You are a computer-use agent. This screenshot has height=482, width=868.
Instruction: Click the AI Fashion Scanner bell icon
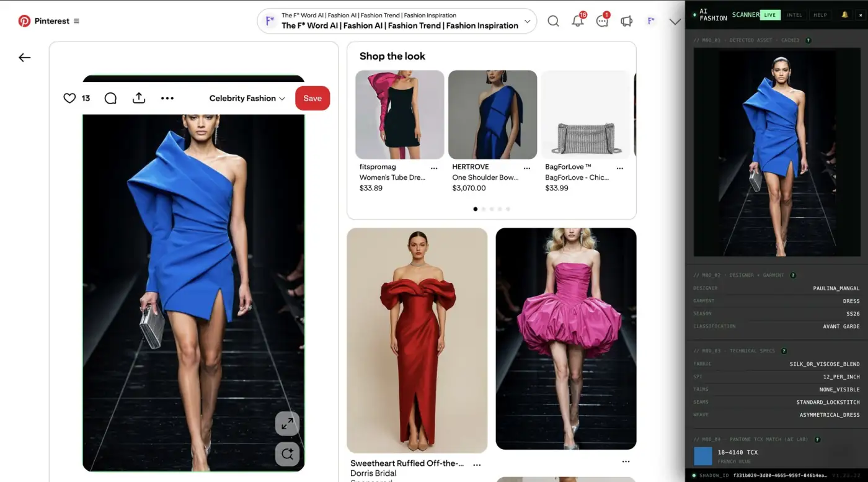pyautogui.click(x=844, y=15)
